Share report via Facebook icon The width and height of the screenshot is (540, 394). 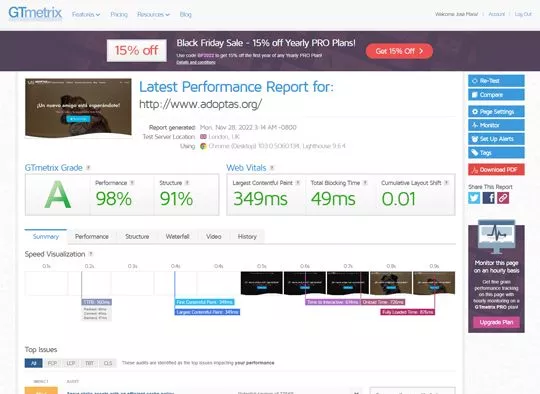click(488, 198)
